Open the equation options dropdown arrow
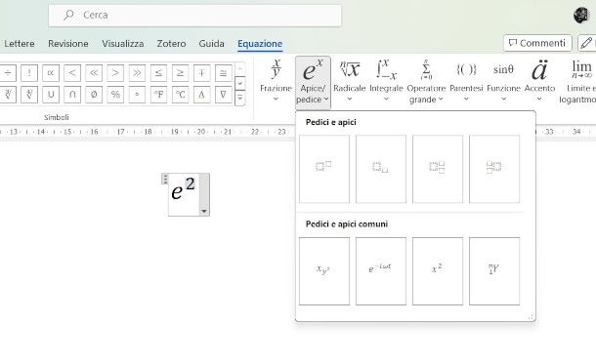 click(x=204, y=212)
